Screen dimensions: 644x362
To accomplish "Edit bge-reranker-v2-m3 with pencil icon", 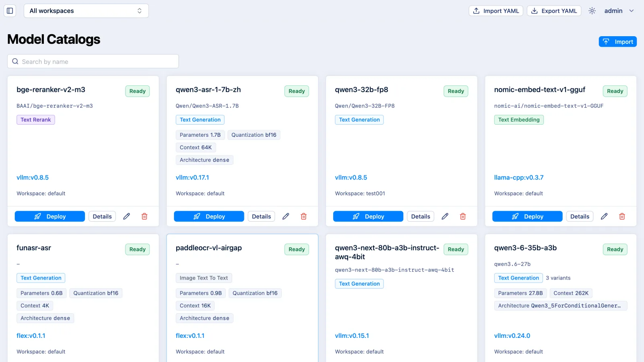I will (126, 216).
